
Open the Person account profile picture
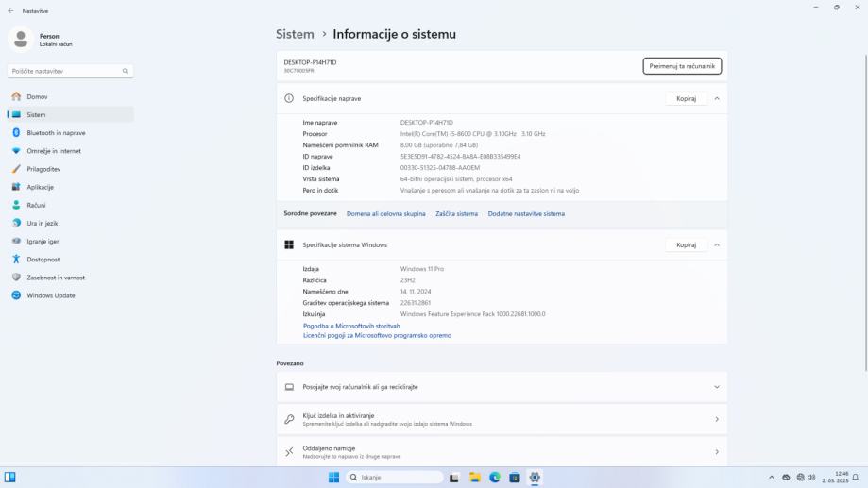[21, 40]
